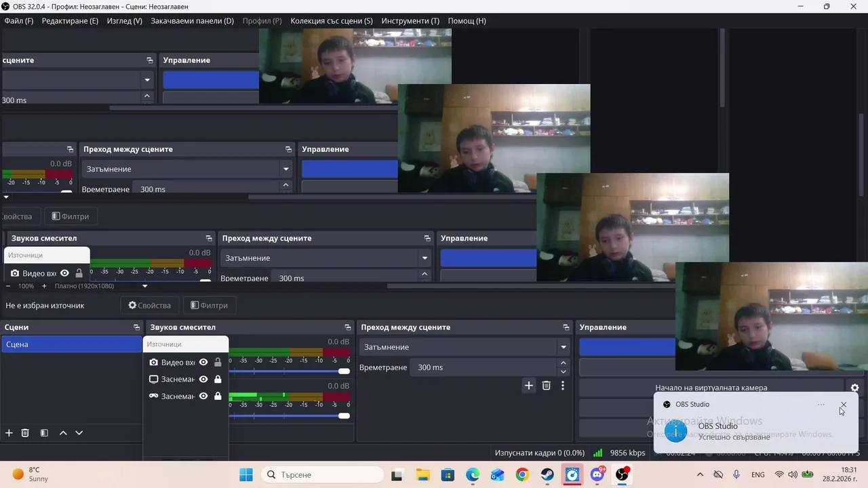Open virtual camera settings gear icon
The height and width of the screenshot is (488, 868).
tap(854, 388)
